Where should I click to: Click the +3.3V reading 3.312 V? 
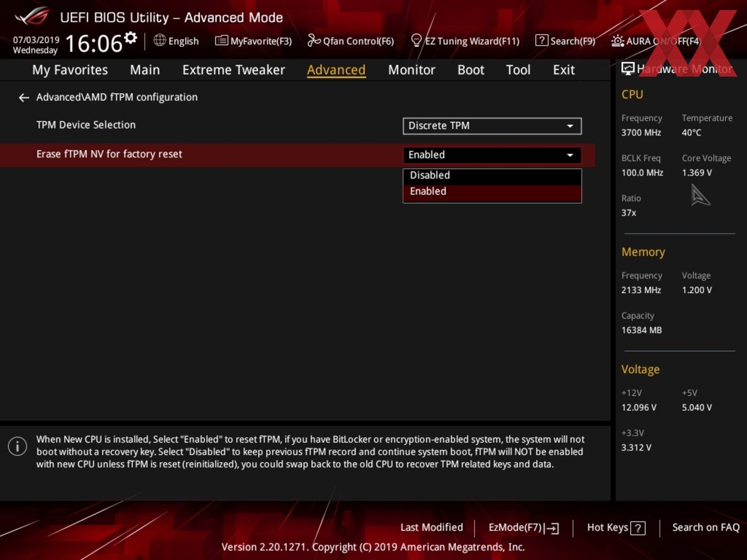coord(636,447)
